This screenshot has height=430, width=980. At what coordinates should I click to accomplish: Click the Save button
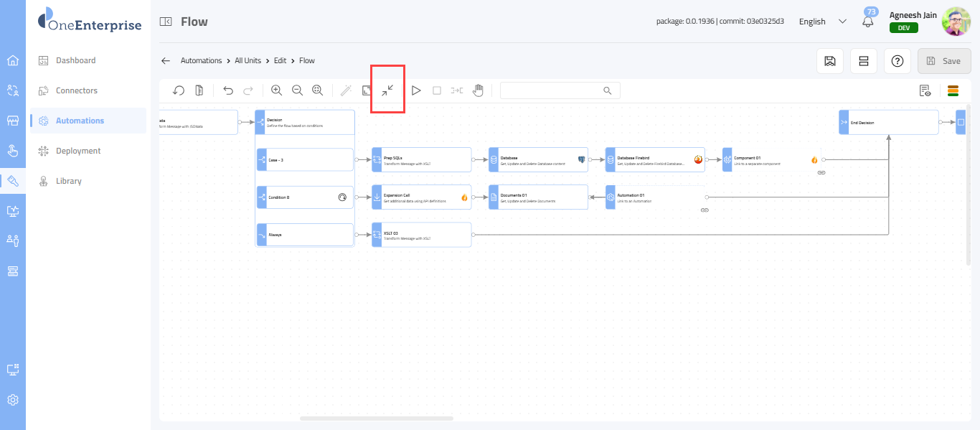pyautogui.click(x=943, y=61)
